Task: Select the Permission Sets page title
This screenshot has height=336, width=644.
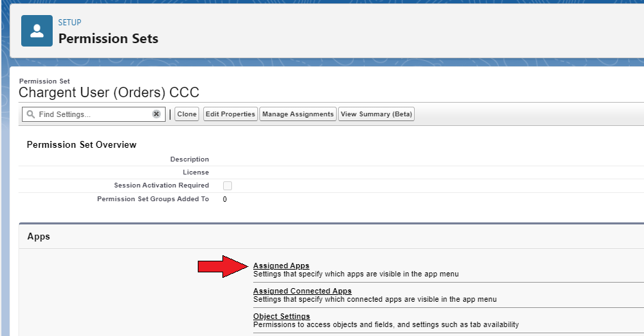Action: click(108, 38)
